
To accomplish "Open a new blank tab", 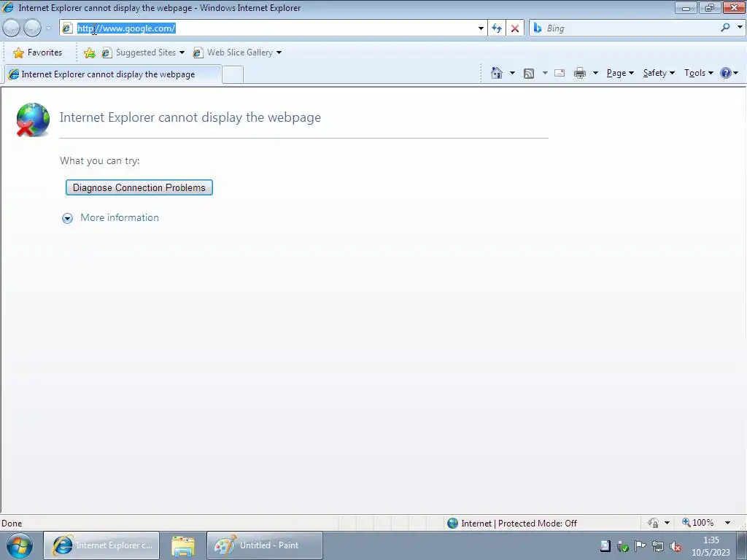I will click(x=233, y=75).
